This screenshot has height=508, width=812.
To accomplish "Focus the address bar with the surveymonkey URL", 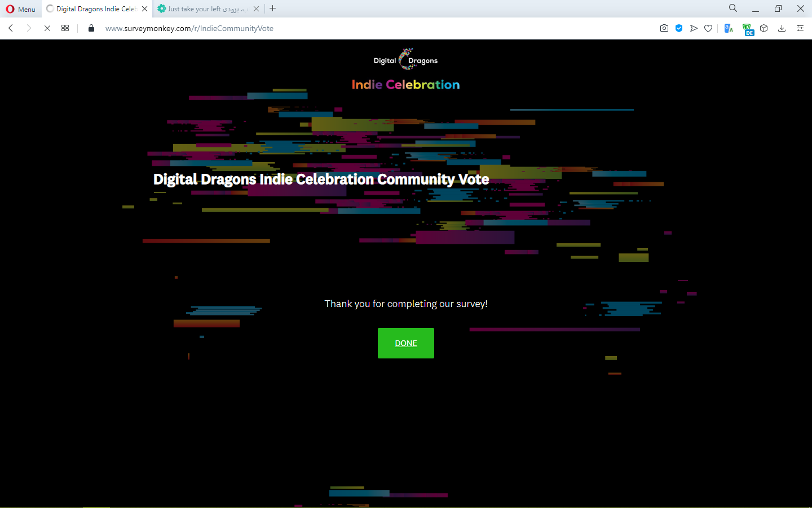I will 189,28.
